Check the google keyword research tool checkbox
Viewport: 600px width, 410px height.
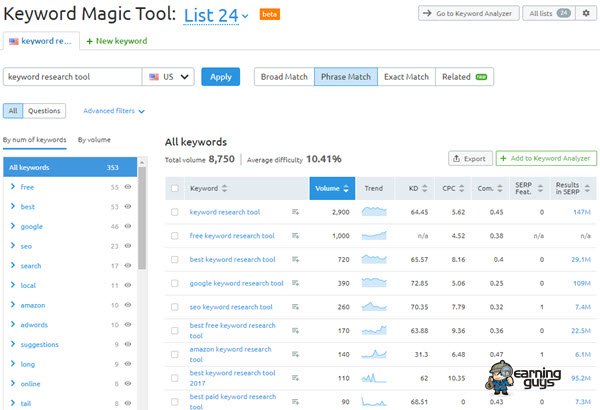pos(175,283)
